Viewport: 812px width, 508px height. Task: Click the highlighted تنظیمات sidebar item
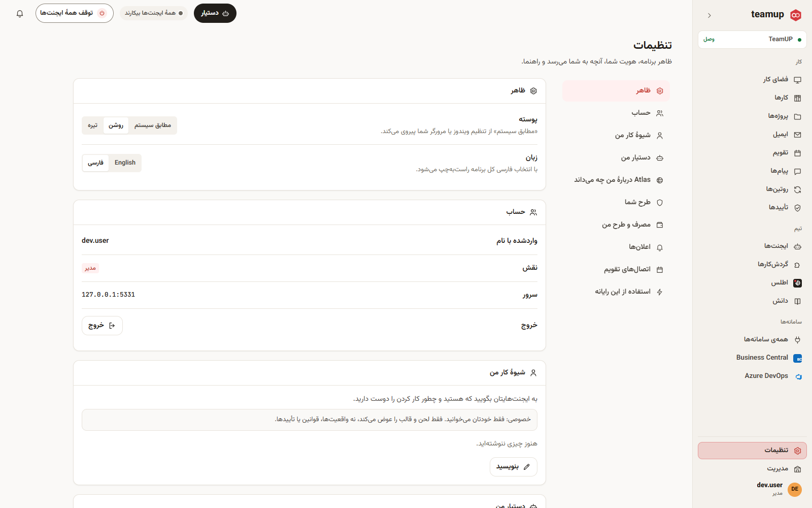pyautogui.click(x=752, y=451)
